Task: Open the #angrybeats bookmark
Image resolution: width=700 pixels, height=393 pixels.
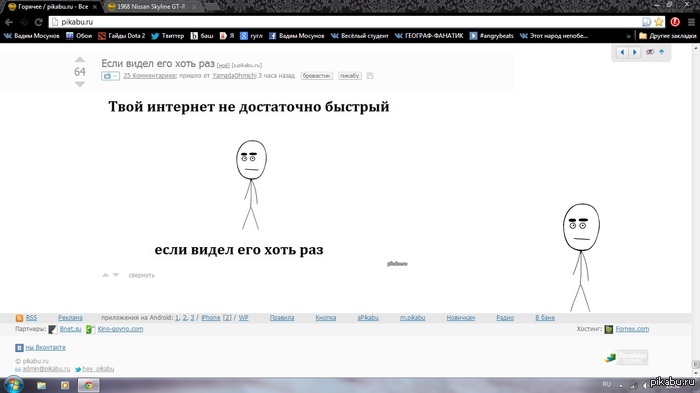Action: tap(492, 36)
